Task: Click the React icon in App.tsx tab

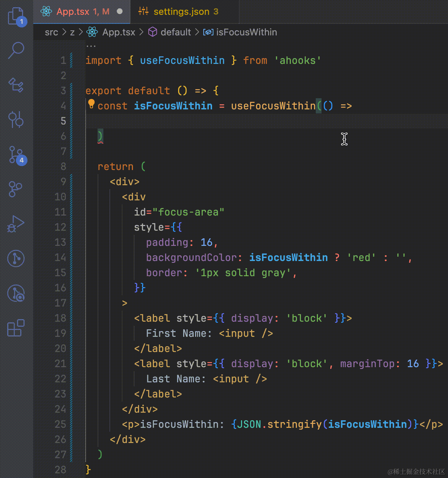Action: coord(46,12)
